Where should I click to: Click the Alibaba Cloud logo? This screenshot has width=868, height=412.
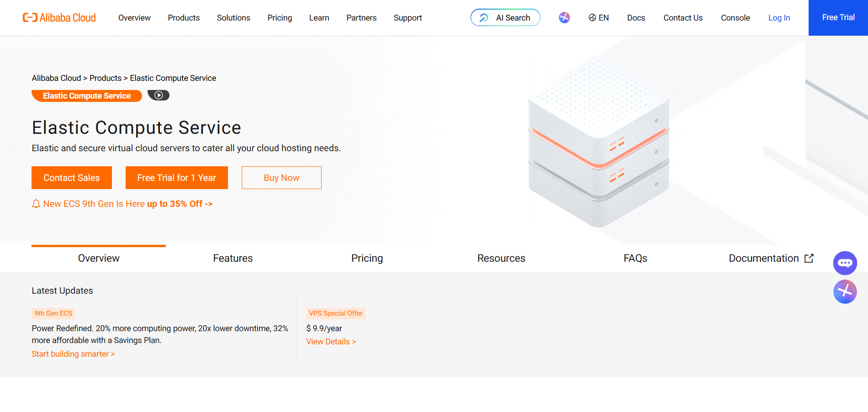(59, 17)
